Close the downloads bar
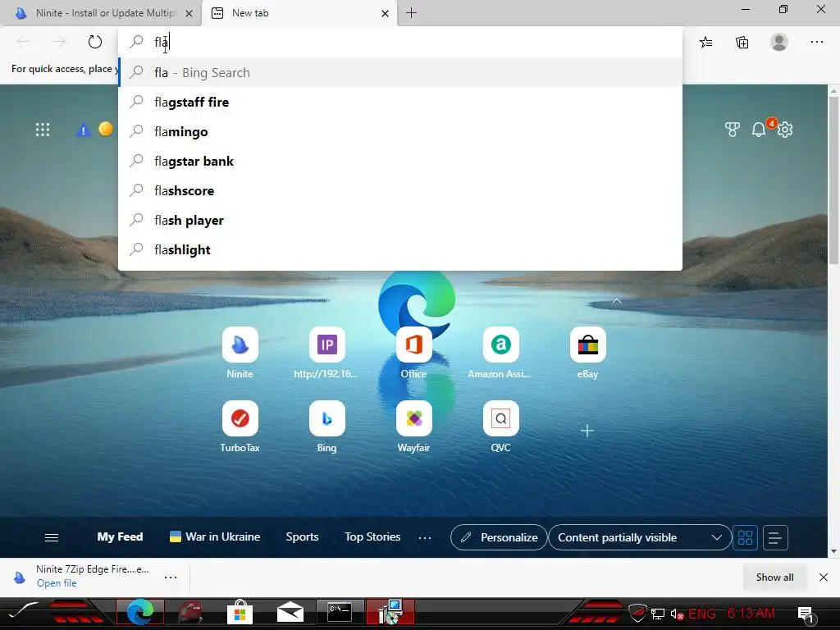The height and width of the screenshot is (630, 840). click(x=824, y=577)
